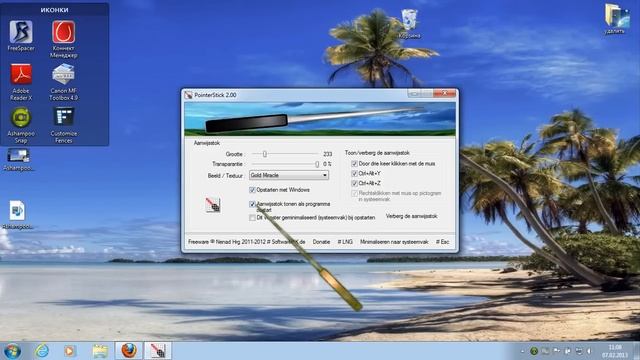Toggle Door drie keer klikken met de muis
Viewport: 640px width, 360px height.
[x=354, y=164]
